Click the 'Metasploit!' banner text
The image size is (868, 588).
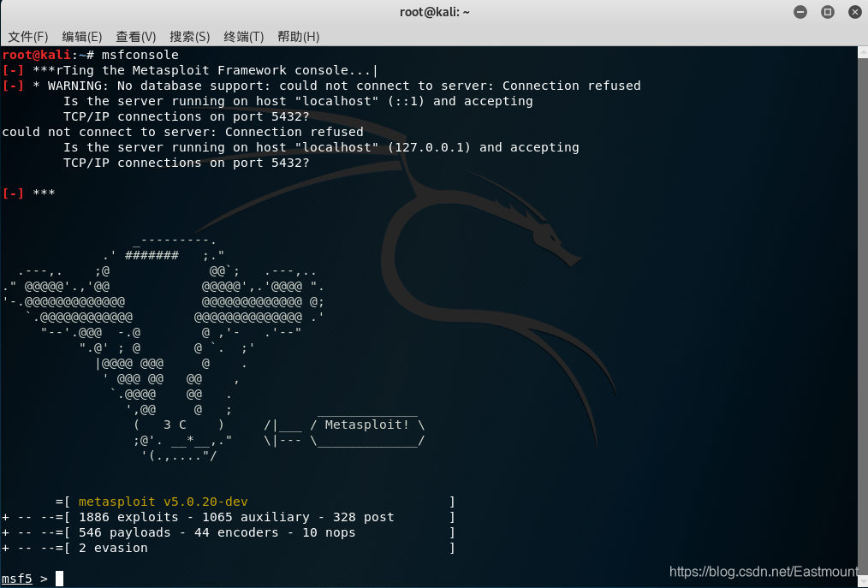tap(367, 425)
